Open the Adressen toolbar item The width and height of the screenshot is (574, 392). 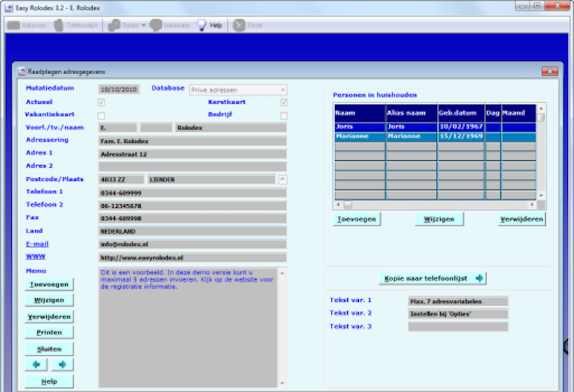coord(27,25)
